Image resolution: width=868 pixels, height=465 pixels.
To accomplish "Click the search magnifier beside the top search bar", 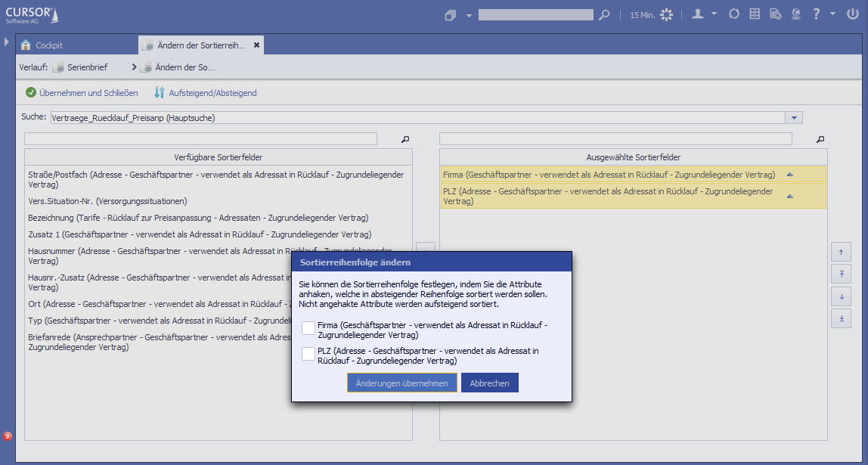I will coord(603,15).
